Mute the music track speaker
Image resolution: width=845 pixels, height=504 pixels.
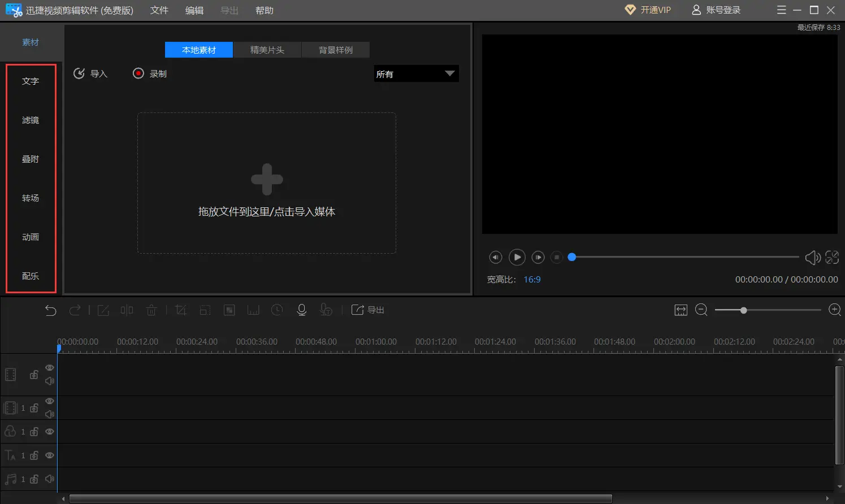[50, 479]
